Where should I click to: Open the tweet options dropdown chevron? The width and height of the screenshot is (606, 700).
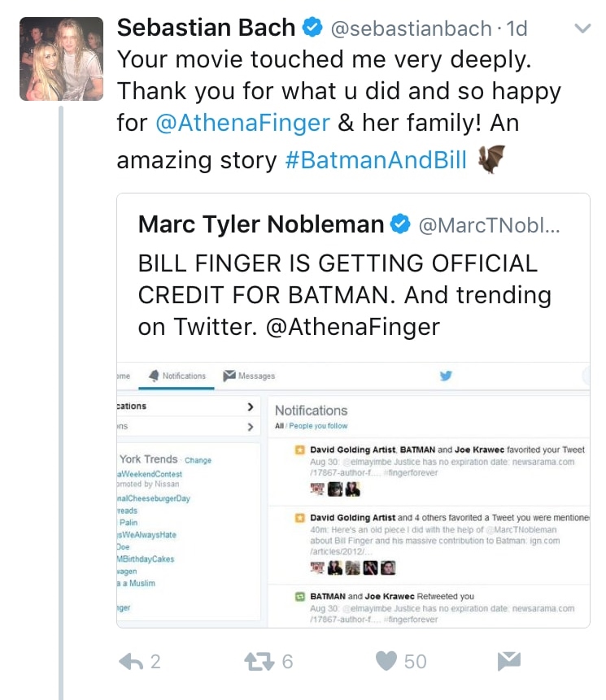point(582,29)
